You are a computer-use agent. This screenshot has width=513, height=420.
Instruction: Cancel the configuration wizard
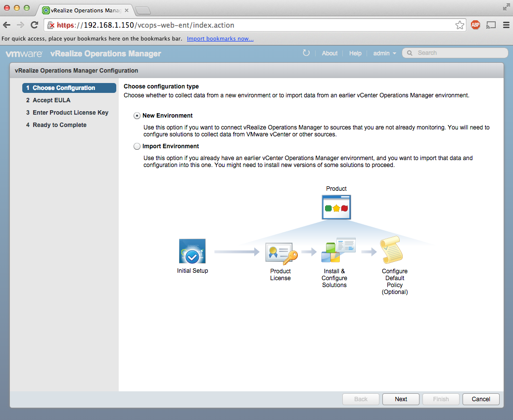pyautogui.click(x=481, y=399)
